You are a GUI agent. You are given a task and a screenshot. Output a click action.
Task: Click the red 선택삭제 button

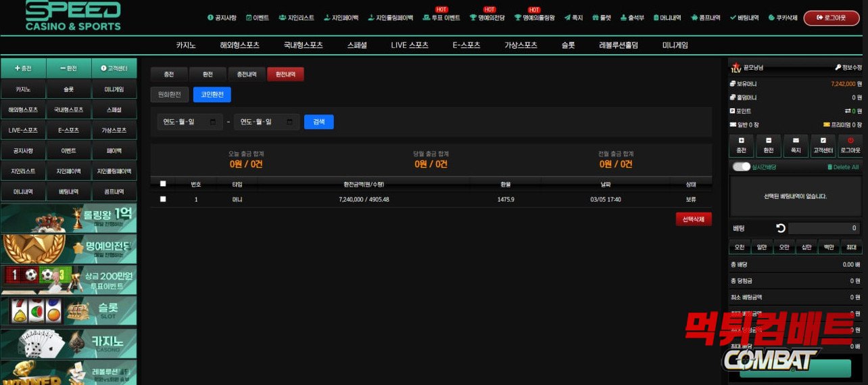click(x=693, y=219)
